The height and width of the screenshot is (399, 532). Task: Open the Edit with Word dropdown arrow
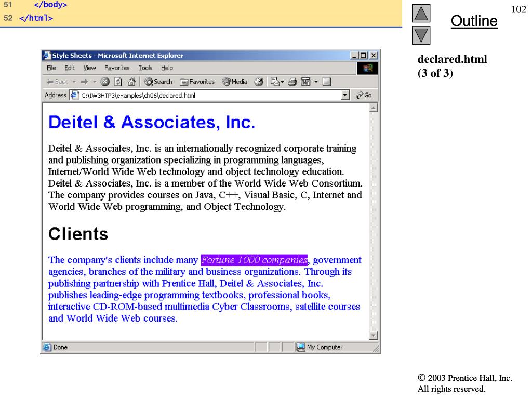(x=316, y=82)
